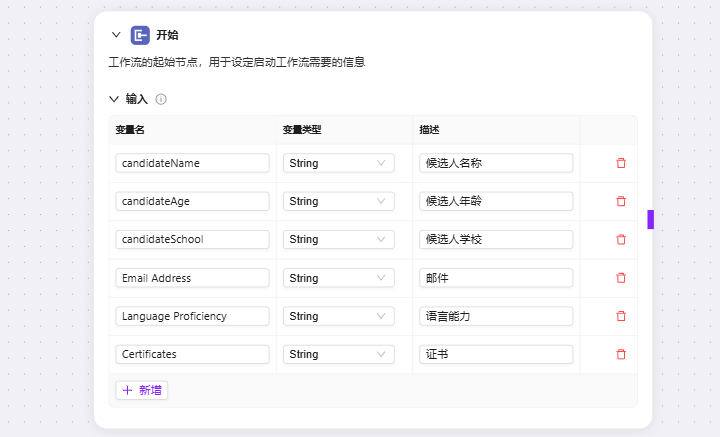Edit the candidateAge variable name field
The width and height of the screenshot is (720, 437).
click(192, 201)
